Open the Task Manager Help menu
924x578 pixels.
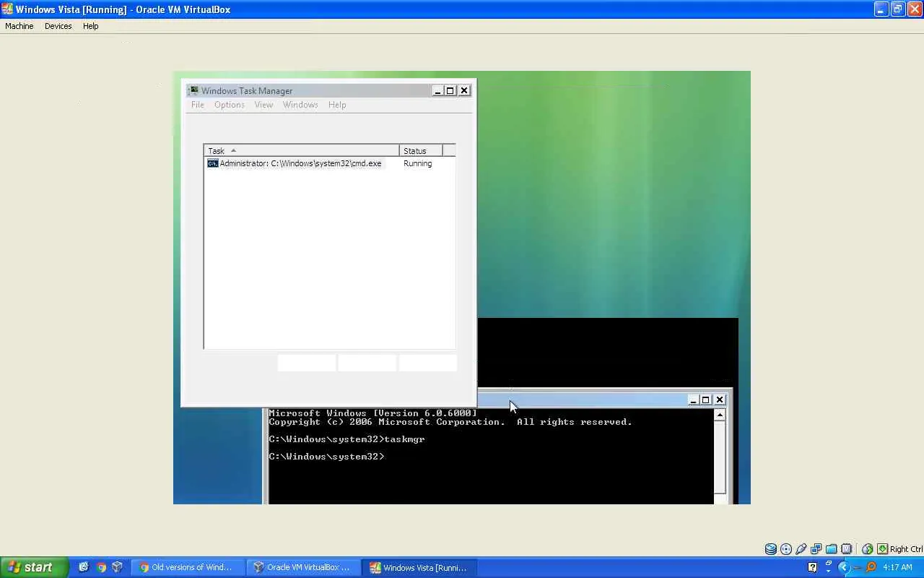(337, 105)
